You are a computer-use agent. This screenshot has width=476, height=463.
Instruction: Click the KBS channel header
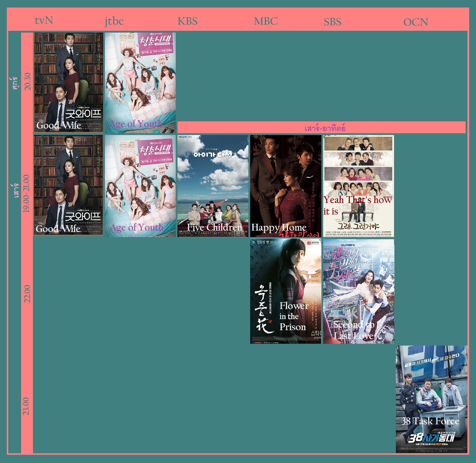click(188, 21)
